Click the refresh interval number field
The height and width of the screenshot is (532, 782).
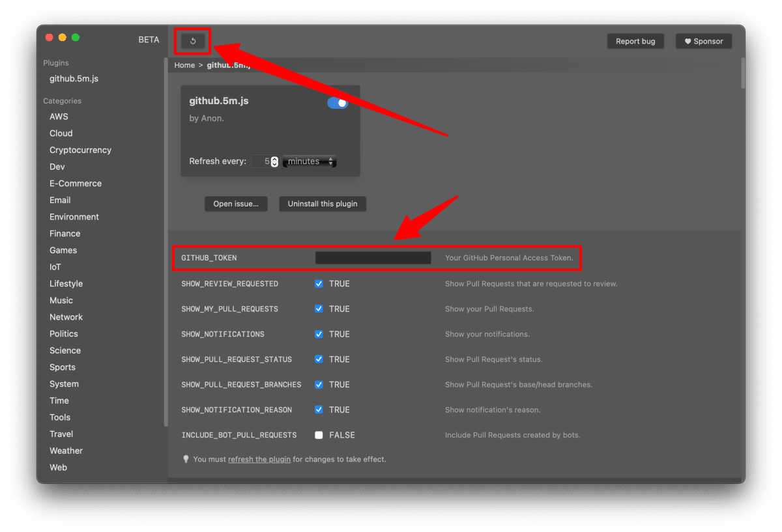(x=261, y=161)
